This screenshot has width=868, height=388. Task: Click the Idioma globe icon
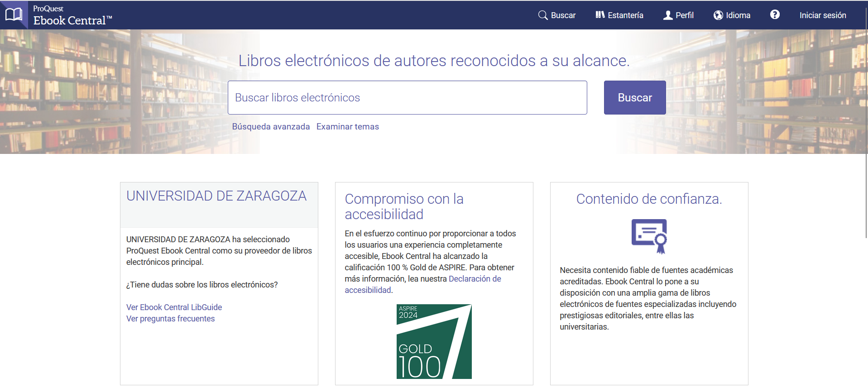[718, 15]
